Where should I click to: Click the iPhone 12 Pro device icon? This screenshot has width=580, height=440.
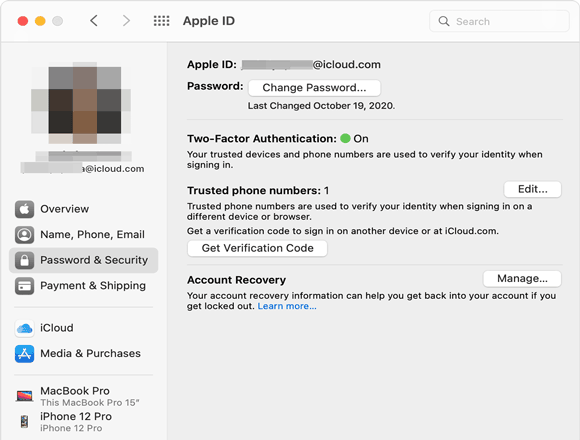pyautogui.click(x=24, y=422)
